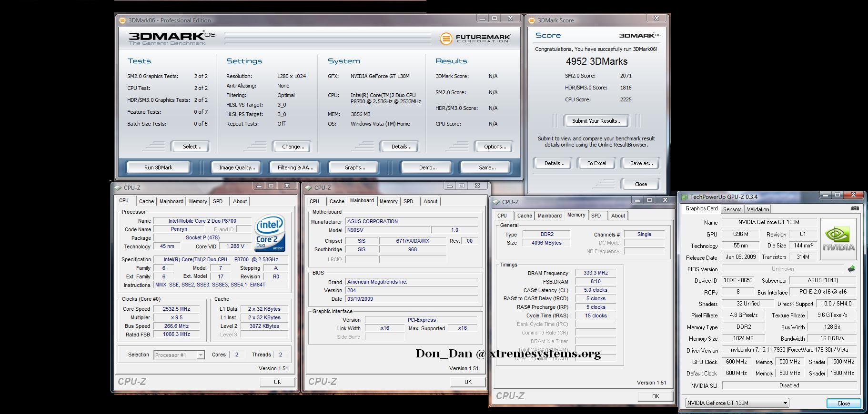Viewport: 868px width, 414px height.
Task: Click the BIOS save chip icon in GPU-Z
Action: point(851,269)
